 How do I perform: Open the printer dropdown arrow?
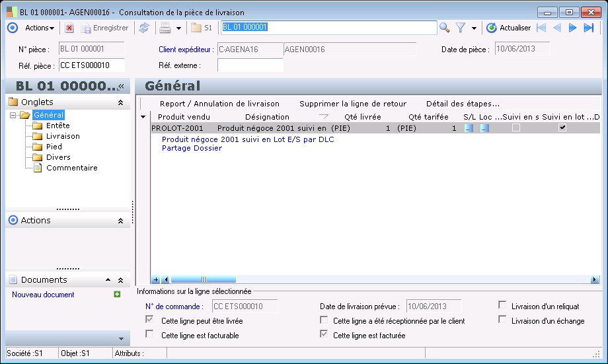point(178,28)
